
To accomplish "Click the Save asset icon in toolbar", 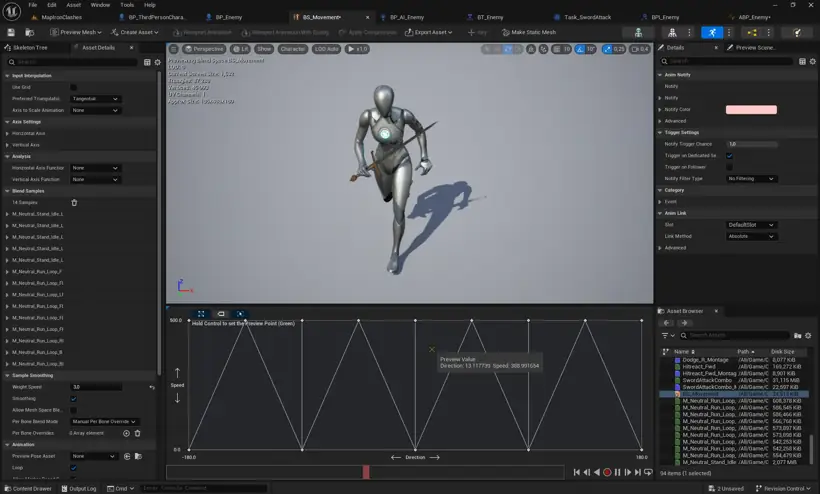I will (11, 32).
